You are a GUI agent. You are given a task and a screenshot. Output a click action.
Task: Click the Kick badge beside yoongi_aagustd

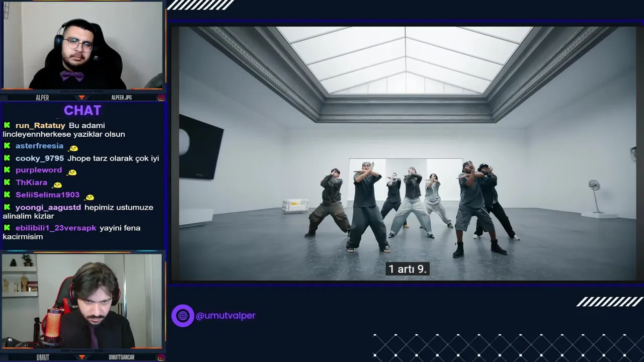(7, 207)
